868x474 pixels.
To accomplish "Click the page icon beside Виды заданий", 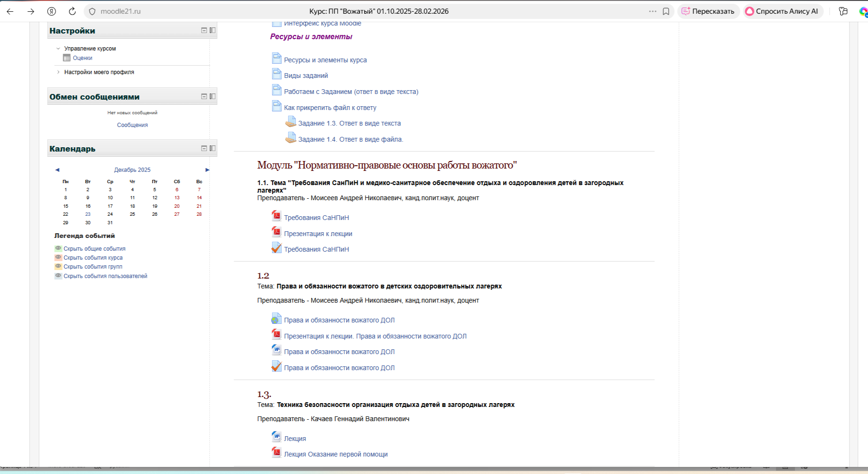I will tap(276, 74).
